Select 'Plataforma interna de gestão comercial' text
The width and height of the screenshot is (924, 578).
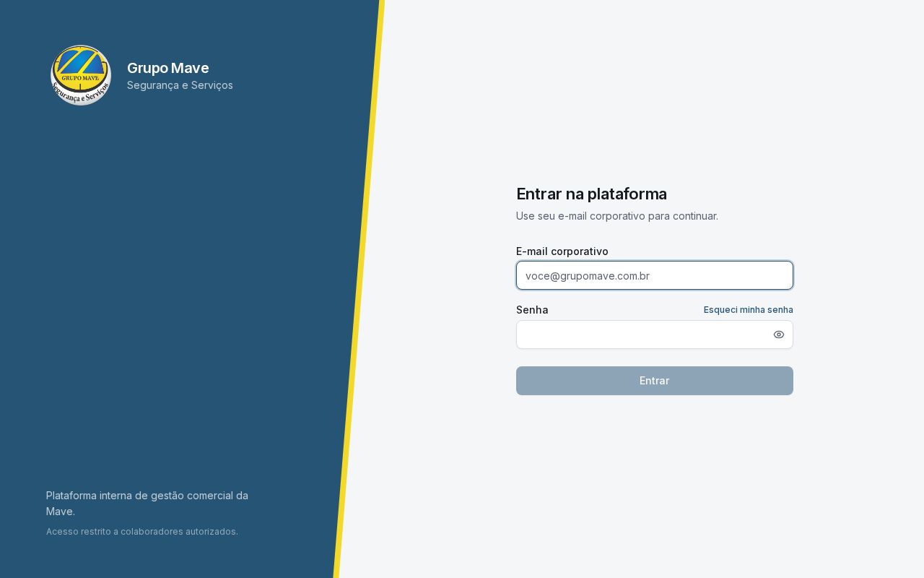click(139, 496)
